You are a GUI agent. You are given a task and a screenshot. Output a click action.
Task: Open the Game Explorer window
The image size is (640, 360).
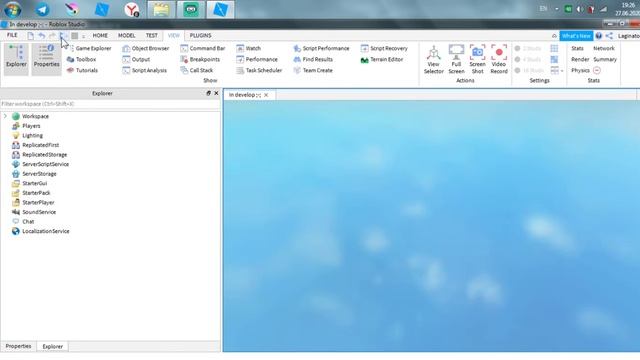(89, 48)
